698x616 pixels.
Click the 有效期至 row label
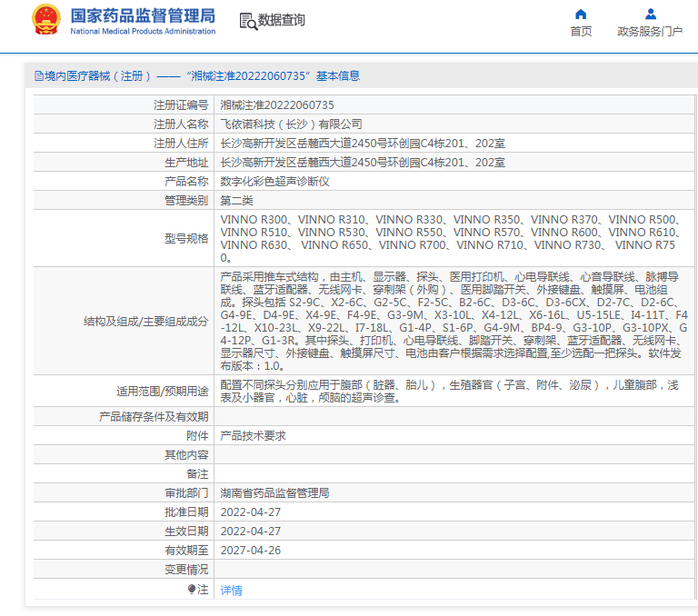pyautogui.click(x=186, y=551)
